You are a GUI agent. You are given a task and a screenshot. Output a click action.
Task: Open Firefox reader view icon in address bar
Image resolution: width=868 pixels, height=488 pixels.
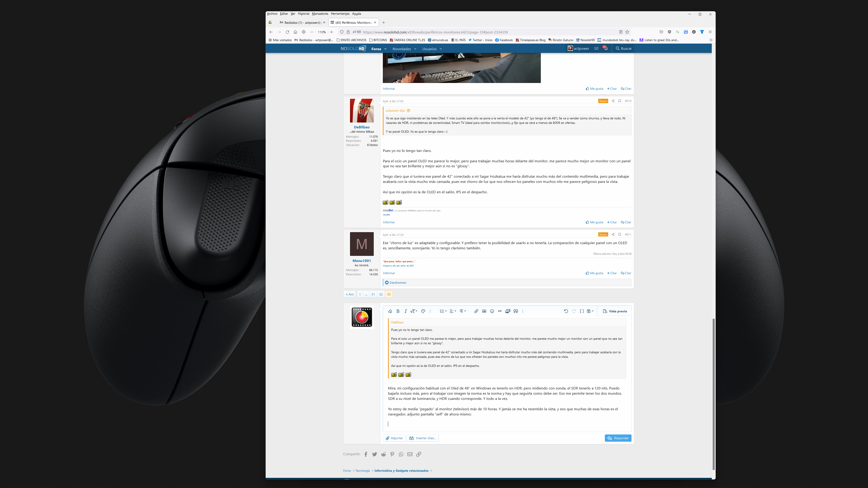(x=621, y=32)
